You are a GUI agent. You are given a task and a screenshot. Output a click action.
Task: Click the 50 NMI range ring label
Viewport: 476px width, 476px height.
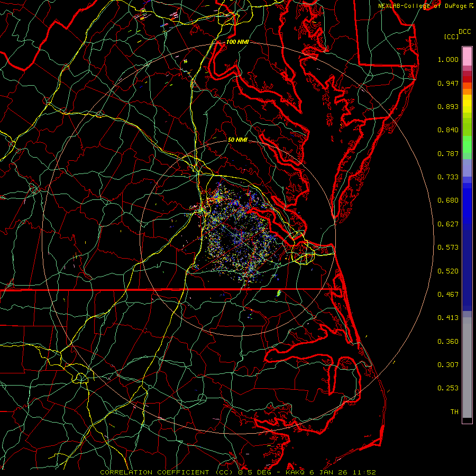(x=237, y=140)
